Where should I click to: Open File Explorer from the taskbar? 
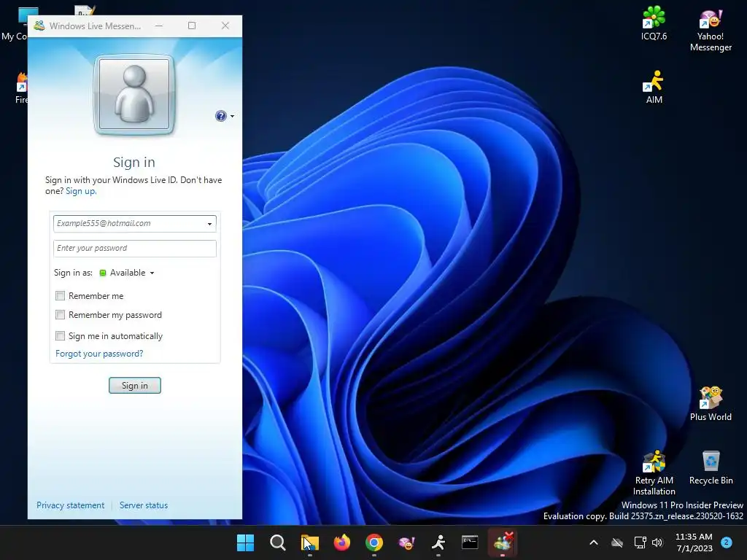[309, 542]
